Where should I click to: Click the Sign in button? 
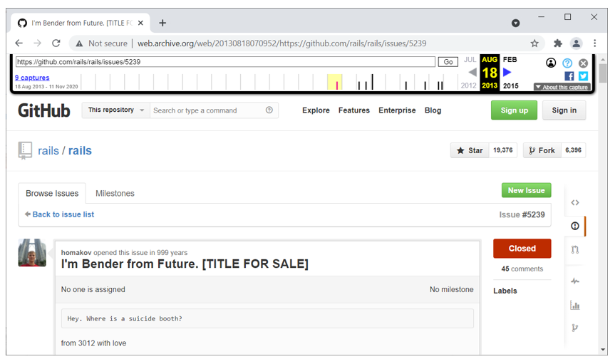[564, 110]
